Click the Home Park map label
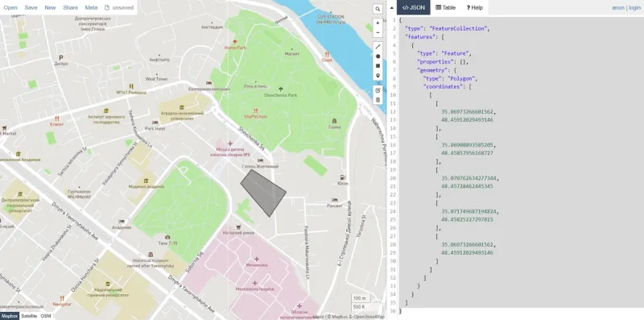The image size is (644, 320). [235, 48]
